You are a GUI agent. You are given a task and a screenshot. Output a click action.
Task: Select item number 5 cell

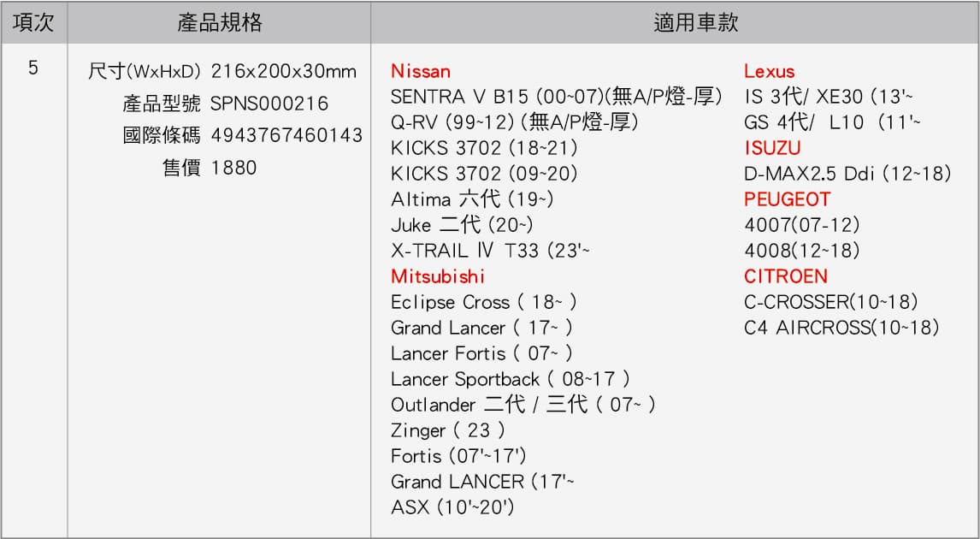click(x=33, y=68)
